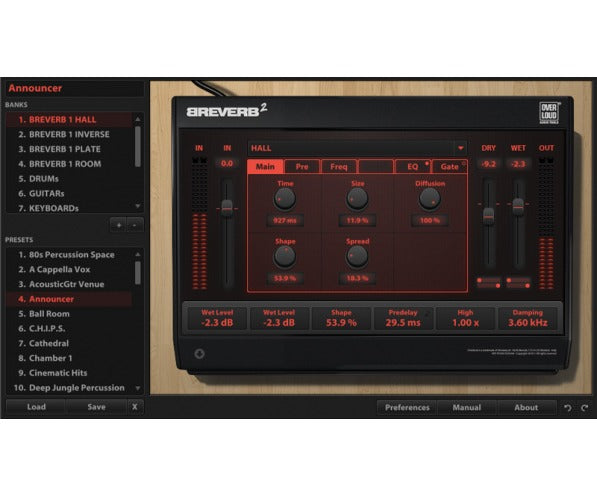Click the Shape knob
The height and width of the screenshot is (497, 597).
pos(284,257)
